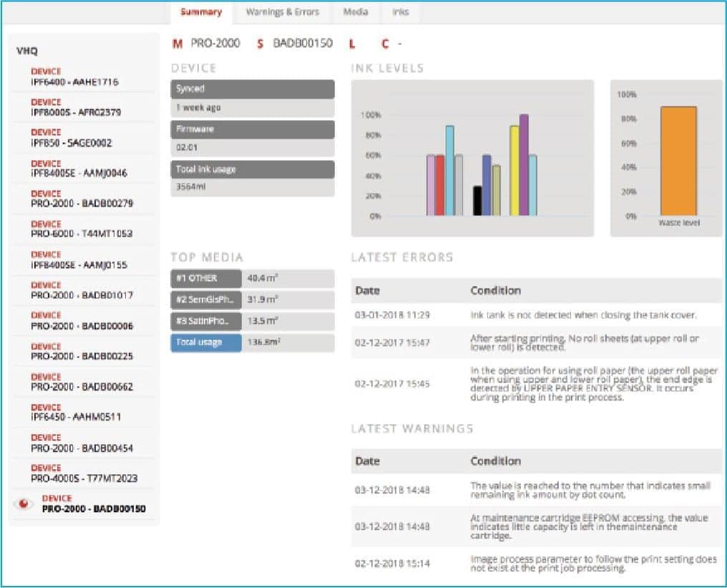This screenshot has width=727, height=588.
Task: Click the eye icon beside PRO-2000 BADB00150
Action: point(24,504)
